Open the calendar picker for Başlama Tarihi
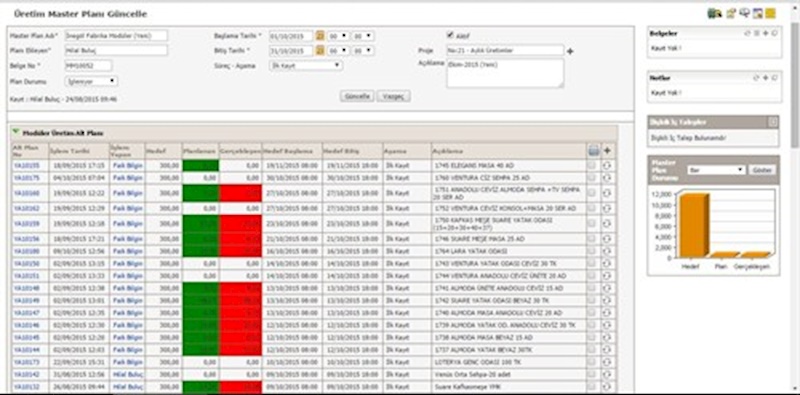The width and height of the screenshot is (800, 395). coord(320,36)
